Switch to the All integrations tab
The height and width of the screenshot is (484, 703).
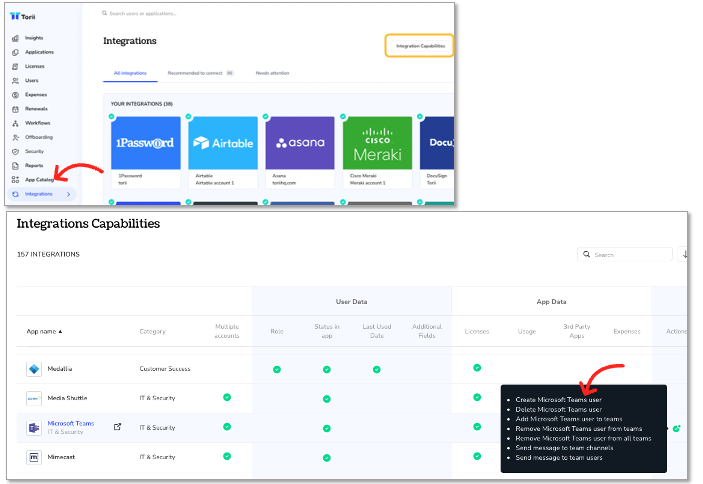pyautogui.click(x=130, y=73)
